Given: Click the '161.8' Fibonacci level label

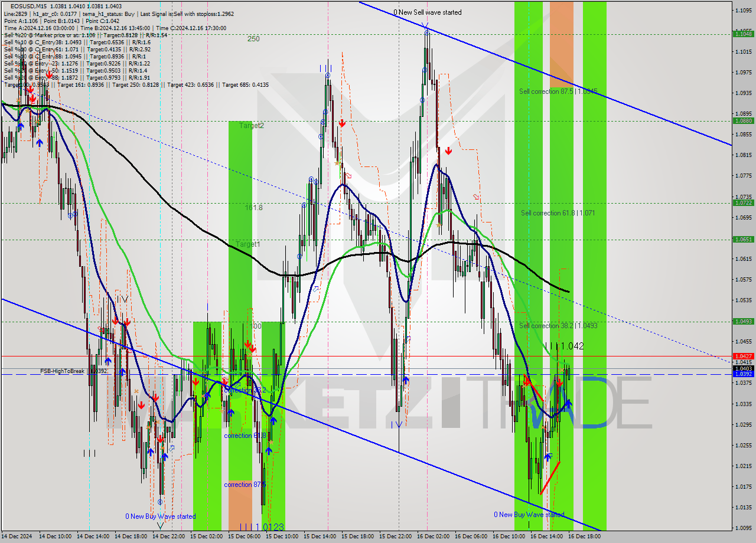Looking at the screenshot, I should 254,208.
